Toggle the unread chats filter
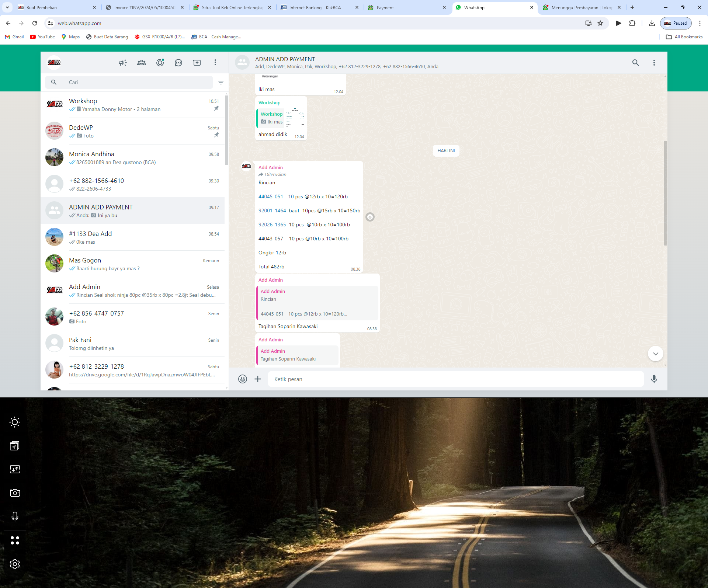708x588 pixels. (x=221, y=83)
